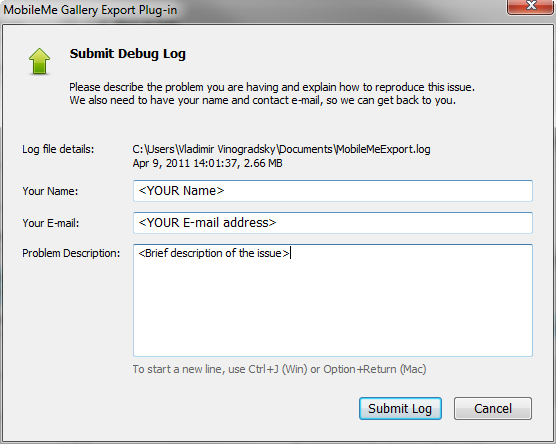The image size is (556, 444).
Task: Focus the Your E-mail input field
Action: [333, 223]
